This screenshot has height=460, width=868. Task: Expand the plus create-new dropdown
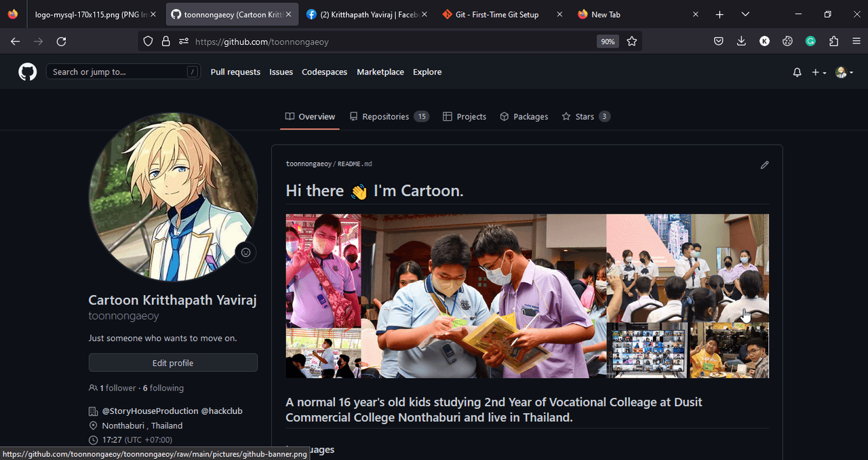coord(818,72)
